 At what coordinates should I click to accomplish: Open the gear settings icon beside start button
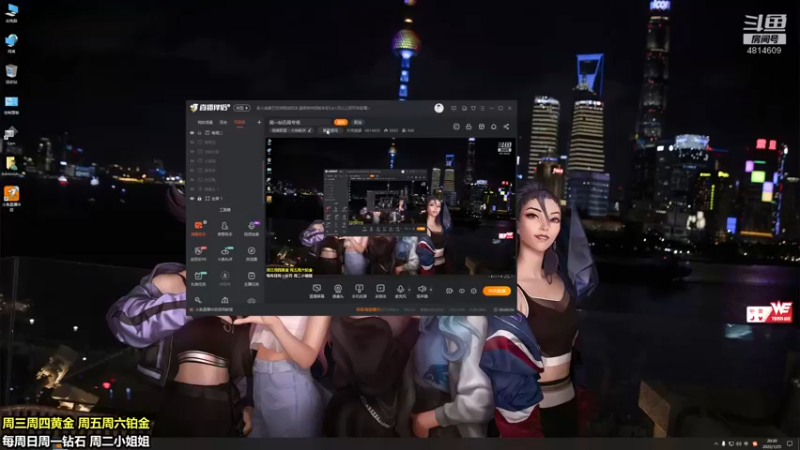pyautogui.click(x=473, y=291)
